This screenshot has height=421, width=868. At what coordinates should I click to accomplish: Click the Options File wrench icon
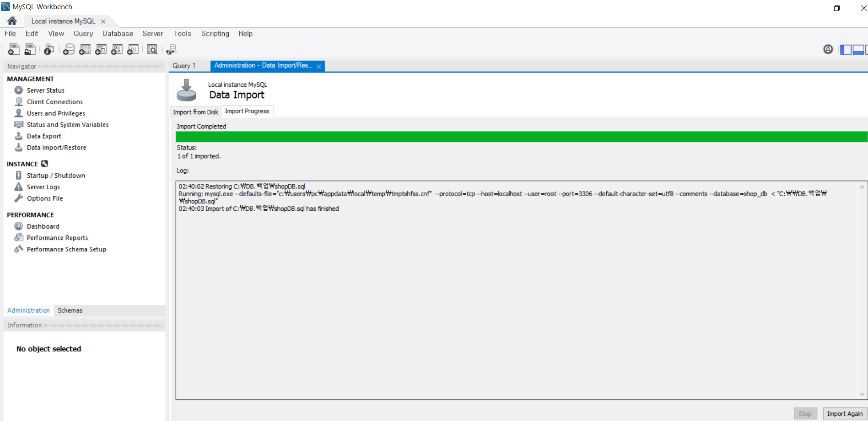pos(19,198)
